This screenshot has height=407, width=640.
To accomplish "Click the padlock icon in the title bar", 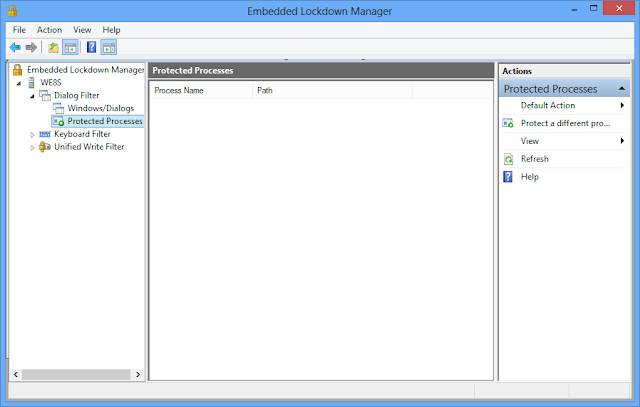I will coord(12,11).
